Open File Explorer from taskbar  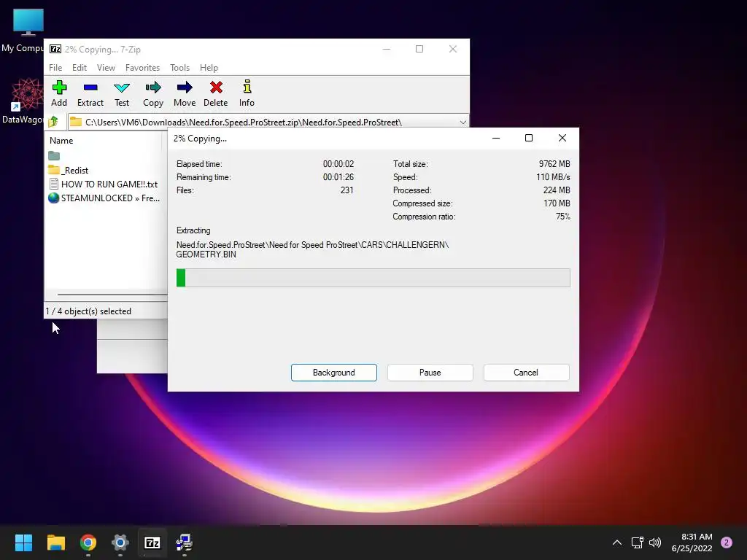point(55,542)
